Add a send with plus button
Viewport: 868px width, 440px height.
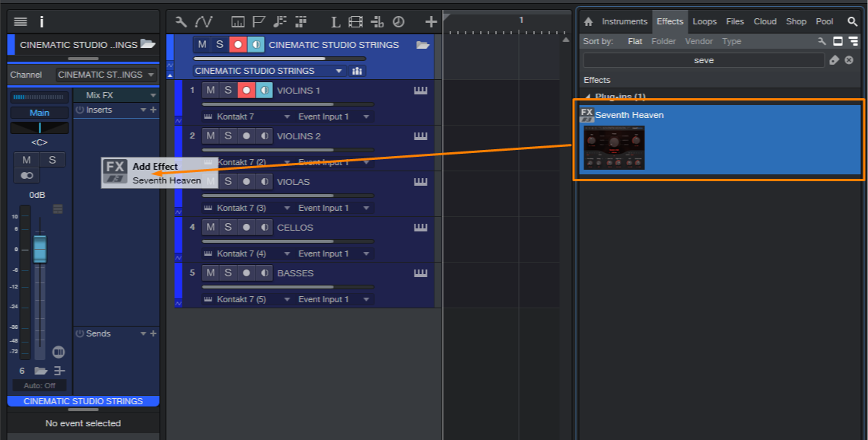click(x=154, y=333)
